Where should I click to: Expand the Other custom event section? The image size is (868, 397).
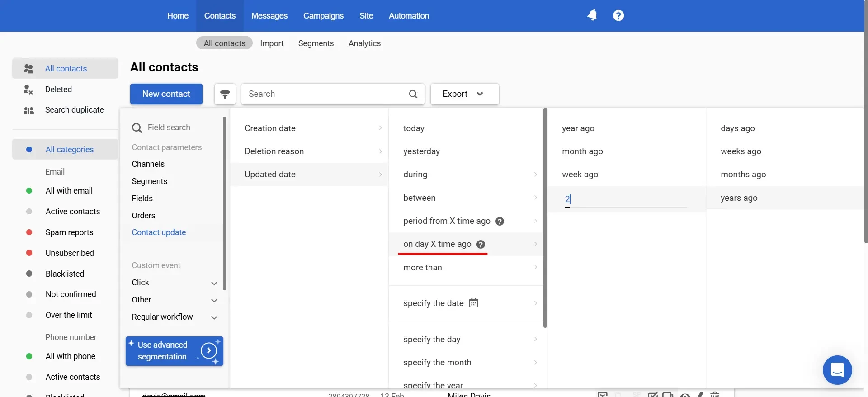(x=214, y=300)
